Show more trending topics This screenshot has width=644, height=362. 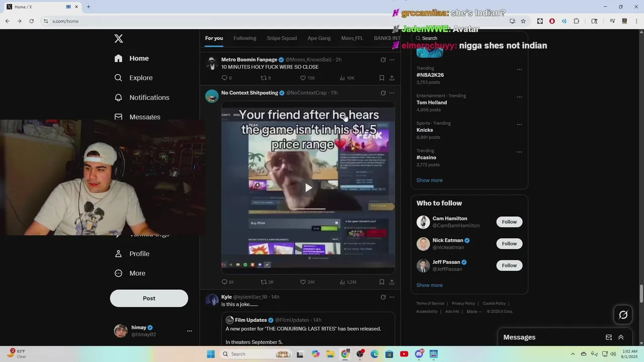click(429, 180)
